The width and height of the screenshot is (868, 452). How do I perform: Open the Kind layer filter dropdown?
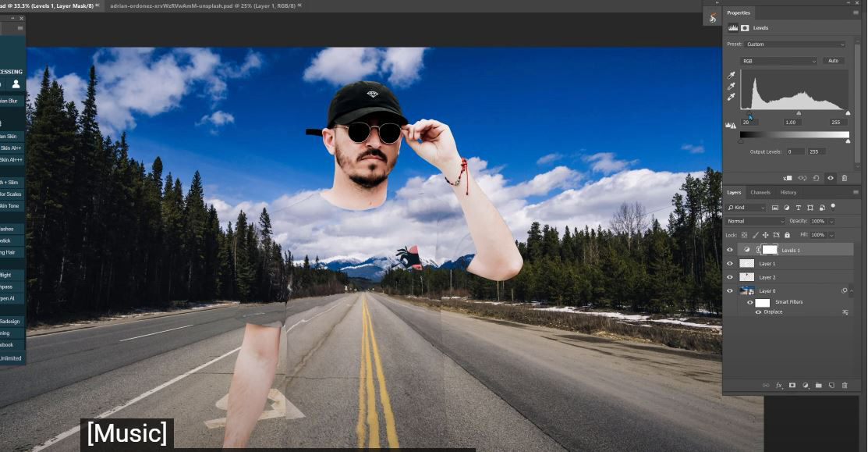(x=746, y=208)
